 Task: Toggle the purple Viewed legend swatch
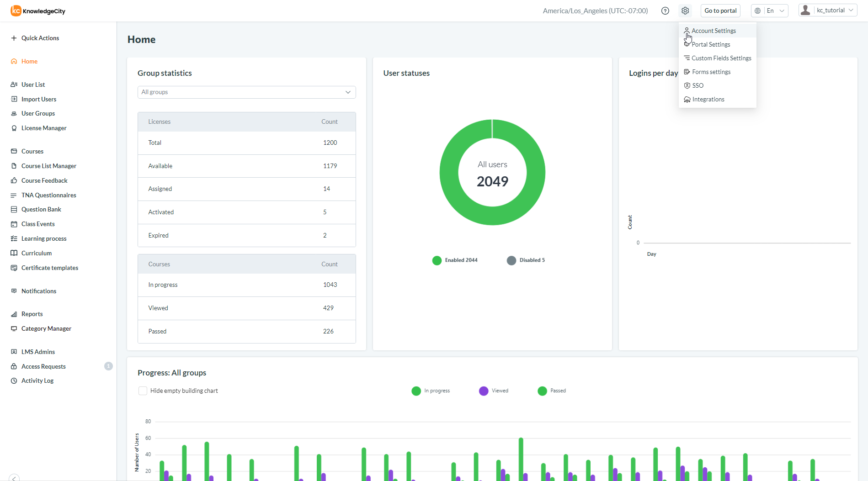point(484,391)
